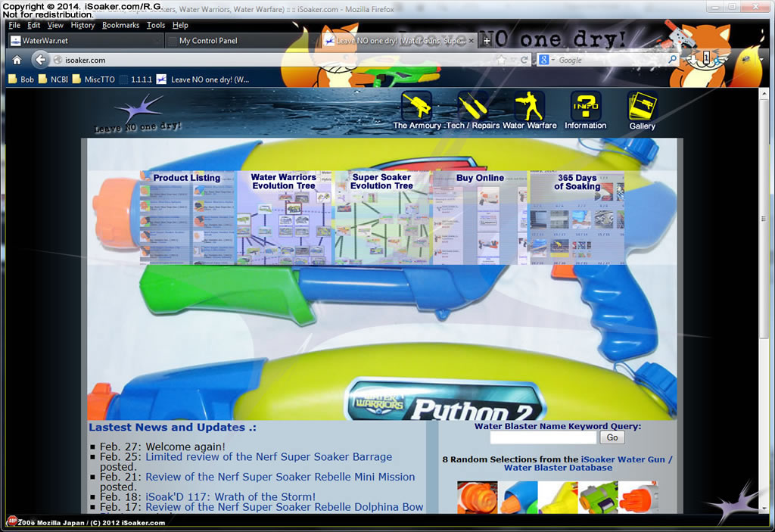This screenshot has height=532, width=775.
Task: Open the Google search engine dropdown
Action: 546,60
